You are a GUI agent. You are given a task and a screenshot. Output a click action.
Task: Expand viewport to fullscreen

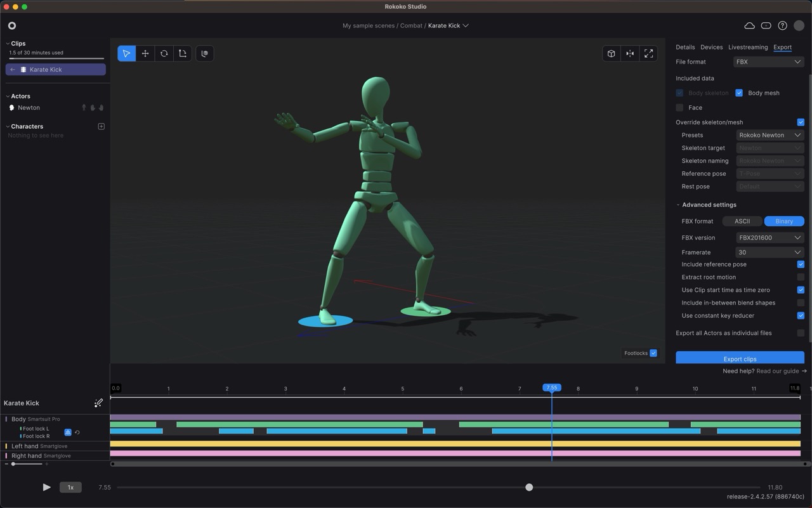(648, 53)
